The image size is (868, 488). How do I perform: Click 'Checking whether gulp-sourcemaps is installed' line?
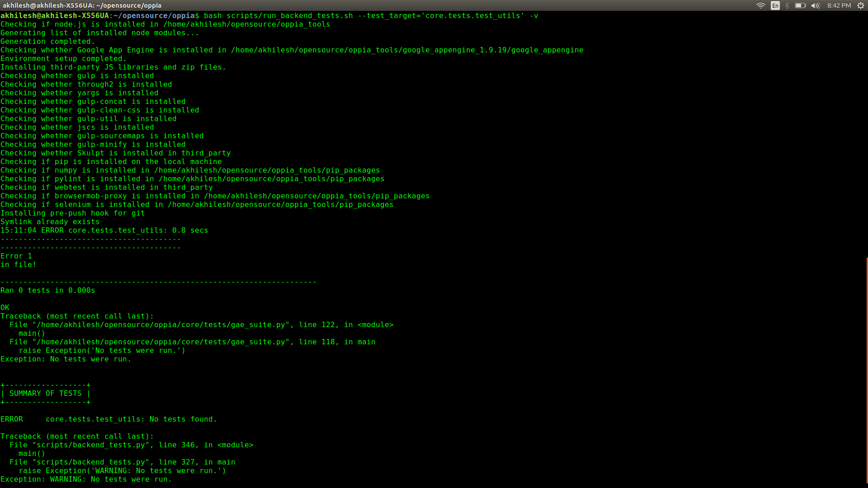(102, 136)
